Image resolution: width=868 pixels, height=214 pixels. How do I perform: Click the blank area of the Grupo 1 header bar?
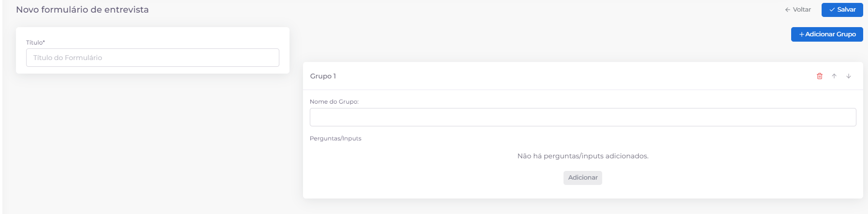click(x=575, y=76)
